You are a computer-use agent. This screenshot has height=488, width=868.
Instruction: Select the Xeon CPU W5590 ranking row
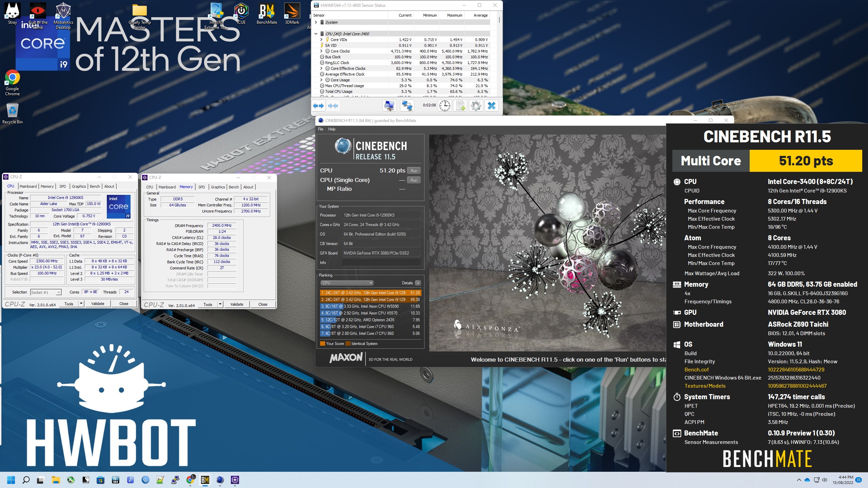point(371,306)
